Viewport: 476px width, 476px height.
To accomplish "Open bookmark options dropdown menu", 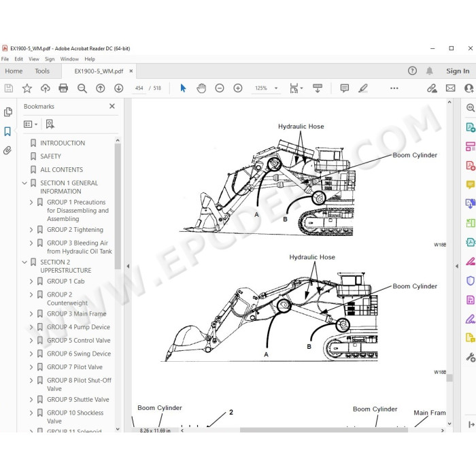I will (x=31, y=124).
